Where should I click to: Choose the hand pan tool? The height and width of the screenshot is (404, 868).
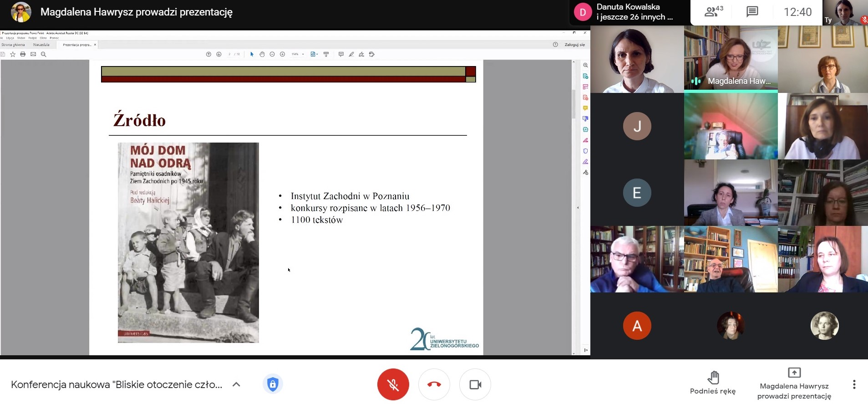262,54
